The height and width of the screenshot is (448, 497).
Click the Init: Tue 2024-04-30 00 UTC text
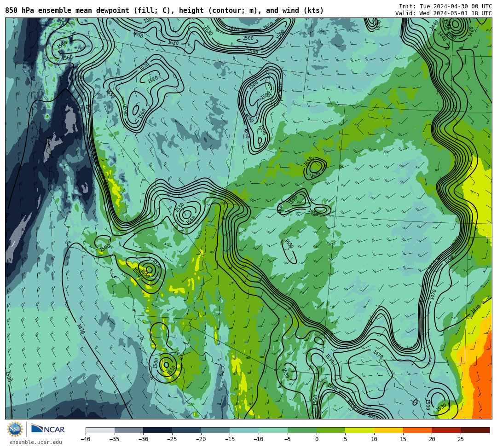click(445, 6)
